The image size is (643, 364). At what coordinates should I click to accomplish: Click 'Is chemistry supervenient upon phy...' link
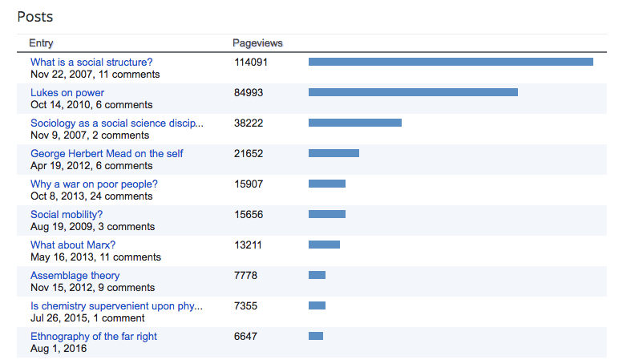pos(116,305)
